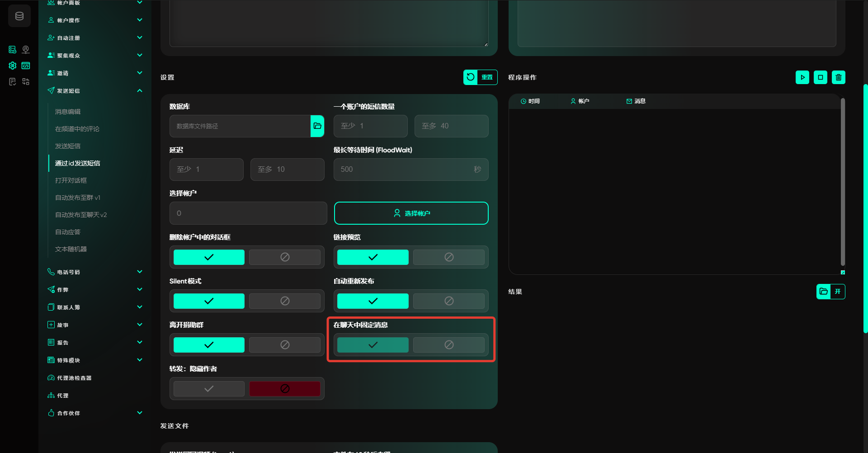Select 消息编辑 in the sidebar
868x453 pixels.
coord(68,112)
